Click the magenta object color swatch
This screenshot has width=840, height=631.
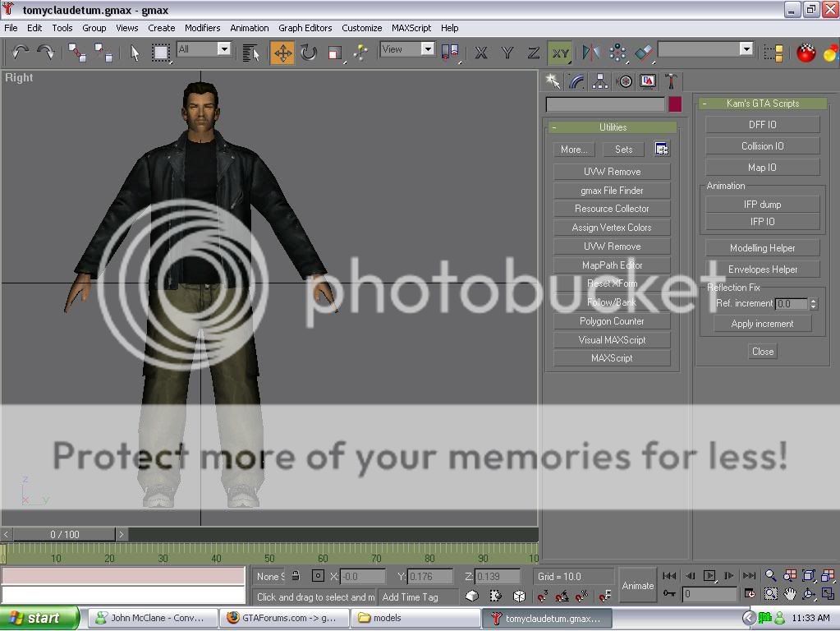point(675,104)
